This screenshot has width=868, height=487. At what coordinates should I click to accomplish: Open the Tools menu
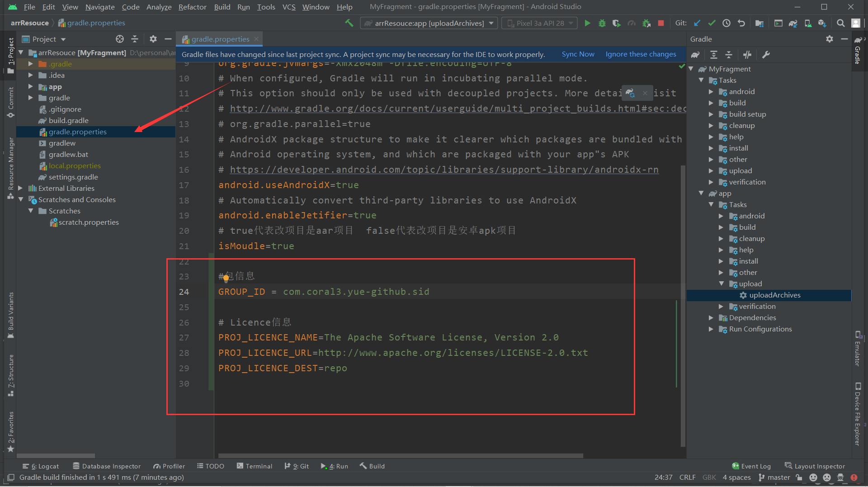coord(266,7)
